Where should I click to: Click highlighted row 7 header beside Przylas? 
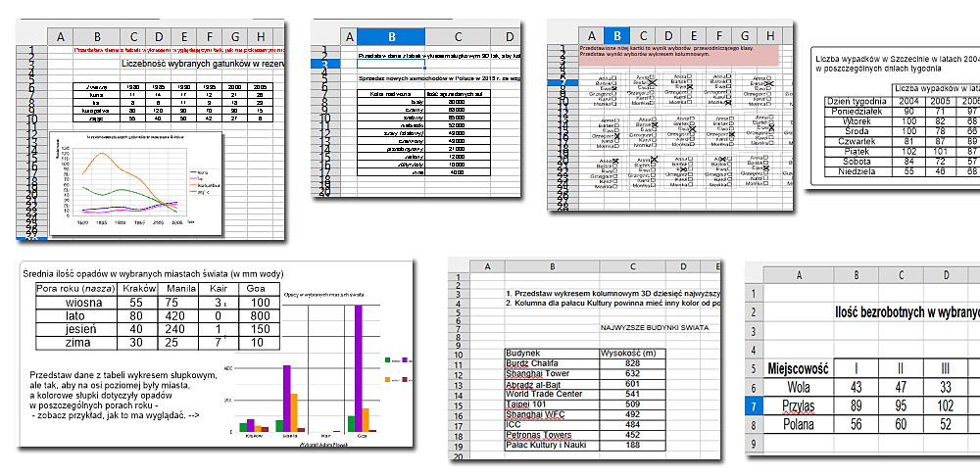(754, 405)
